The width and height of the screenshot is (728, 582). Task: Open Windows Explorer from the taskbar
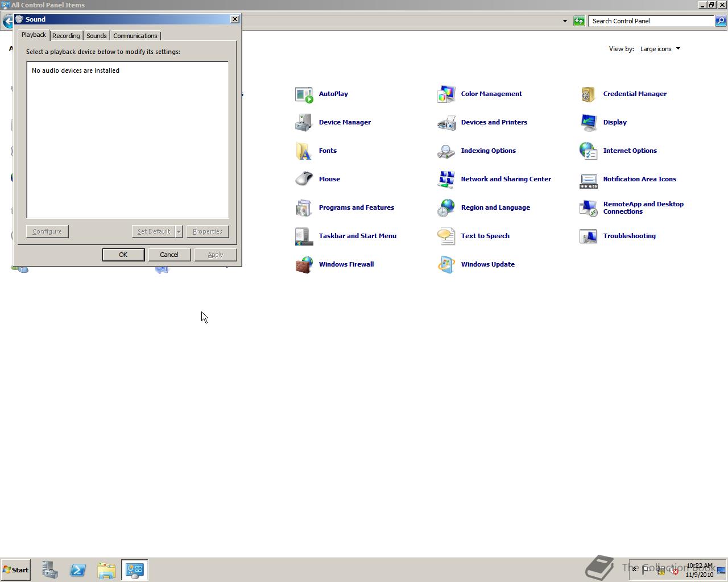[x=106, y=570]
